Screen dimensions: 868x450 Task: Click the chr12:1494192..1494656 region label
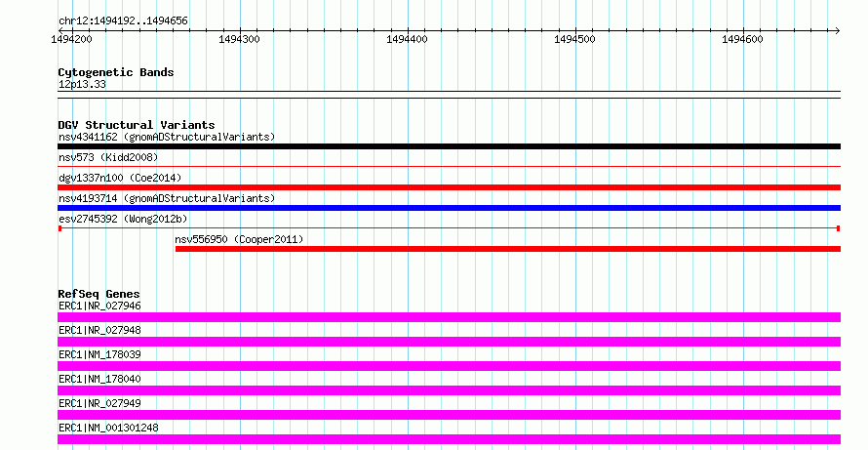[123, 21]
